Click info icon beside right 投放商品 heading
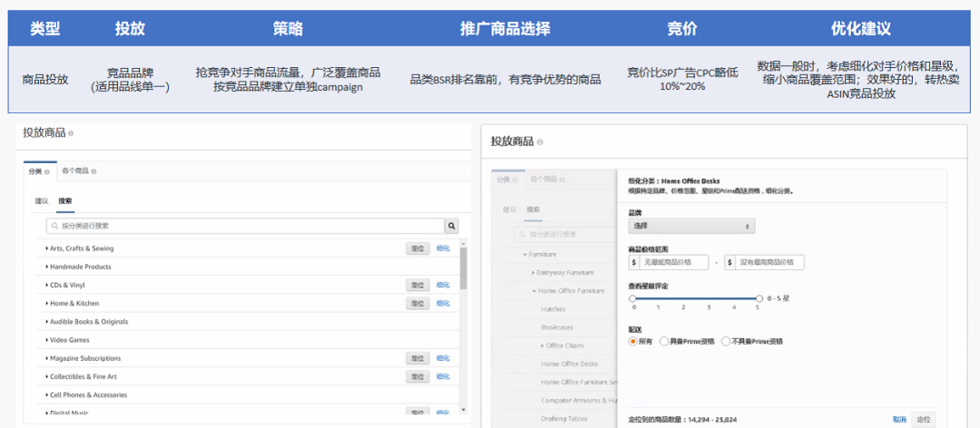Screen dimensions: 980x428 pyautogui.click(x=540, y=142)
